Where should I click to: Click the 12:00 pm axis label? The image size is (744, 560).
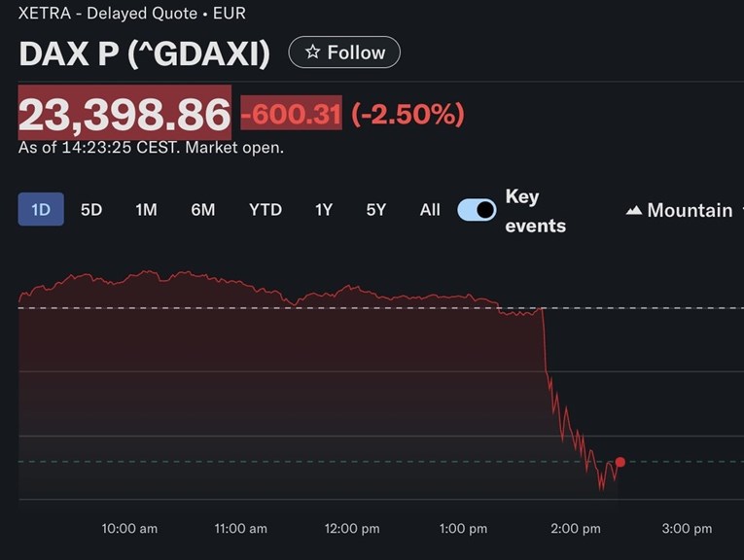(352, 529)
